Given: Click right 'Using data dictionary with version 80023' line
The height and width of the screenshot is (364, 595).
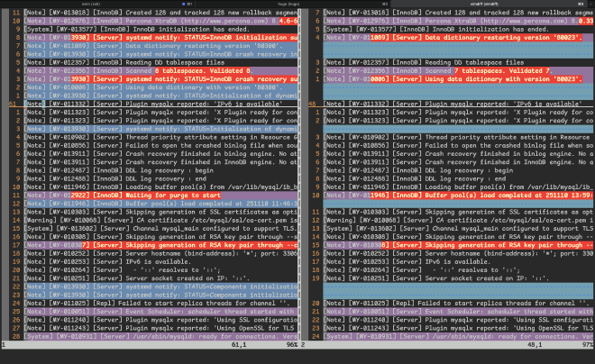Looking at the screenshot, I should pos(459,79).
